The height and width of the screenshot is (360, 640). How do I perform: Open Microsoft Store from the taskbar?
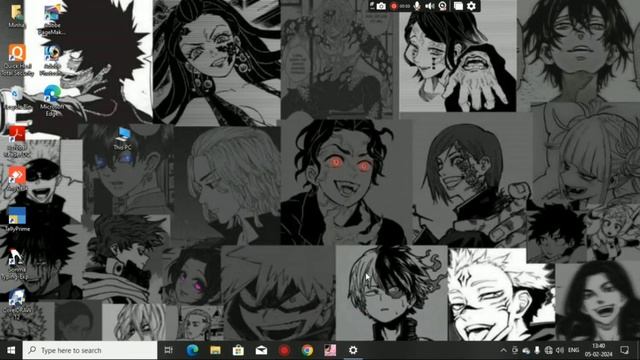pos(238,350)
